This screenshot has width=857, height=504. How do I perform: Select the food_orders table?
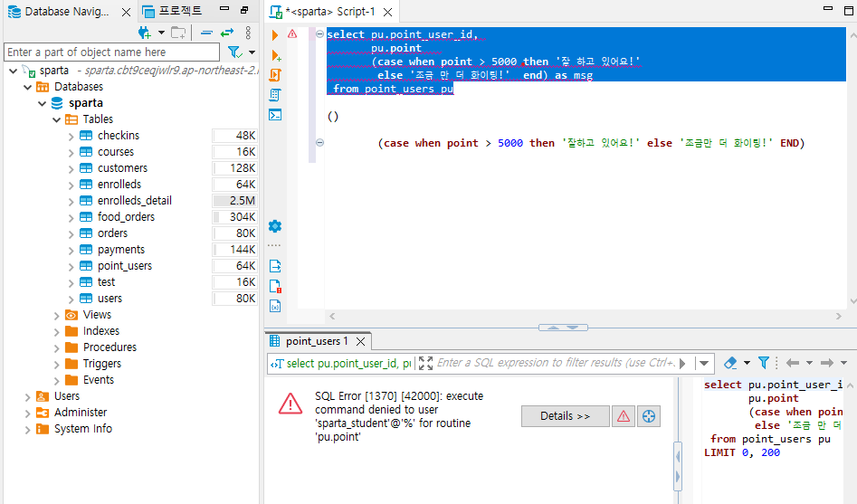[x=126, y=217]
